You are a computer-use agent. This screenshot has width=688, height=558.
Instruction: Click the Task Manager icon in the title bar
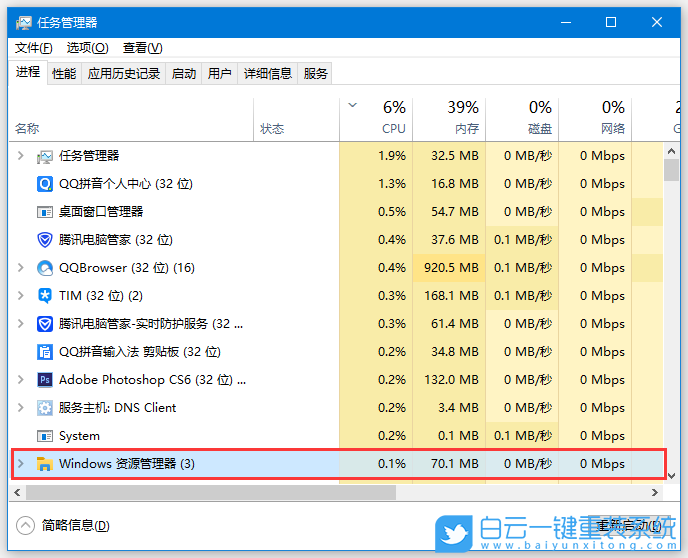click(x=24, y=22)
